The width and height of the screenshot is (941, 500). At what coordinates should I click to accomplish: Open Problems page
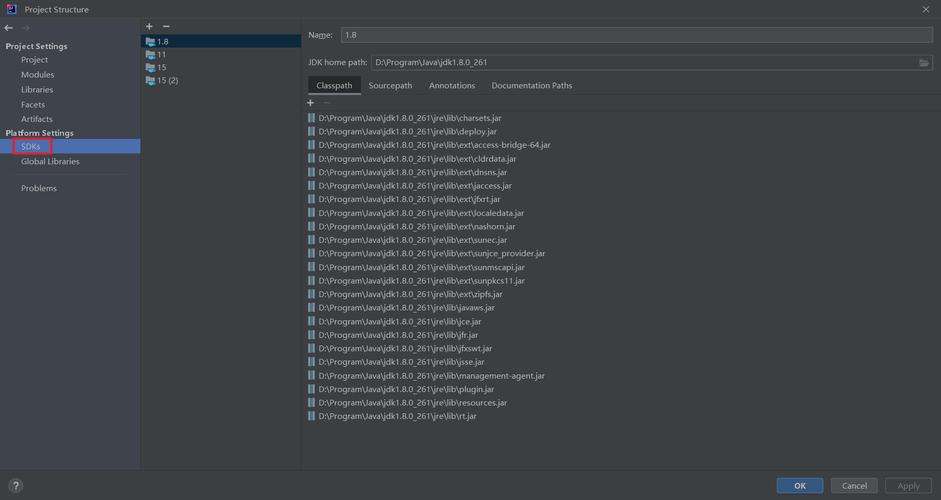point(38,188)
